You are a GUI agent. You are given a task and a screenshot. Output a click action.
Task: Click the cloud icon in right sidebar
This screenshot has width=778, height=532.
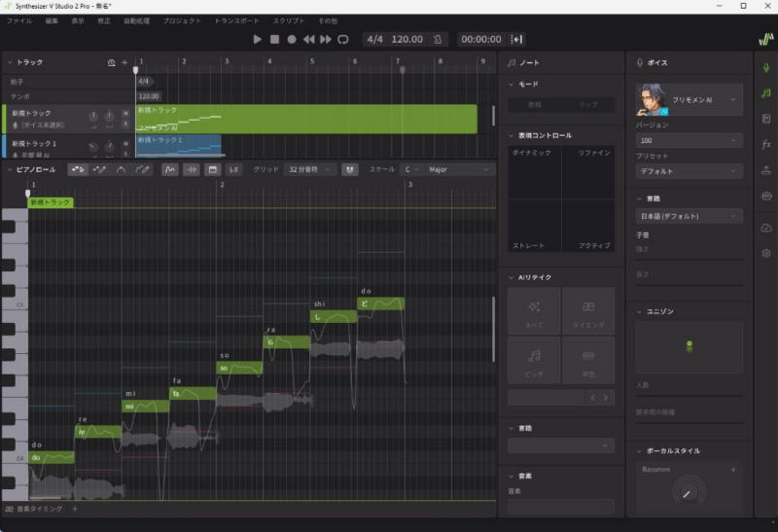766,228
